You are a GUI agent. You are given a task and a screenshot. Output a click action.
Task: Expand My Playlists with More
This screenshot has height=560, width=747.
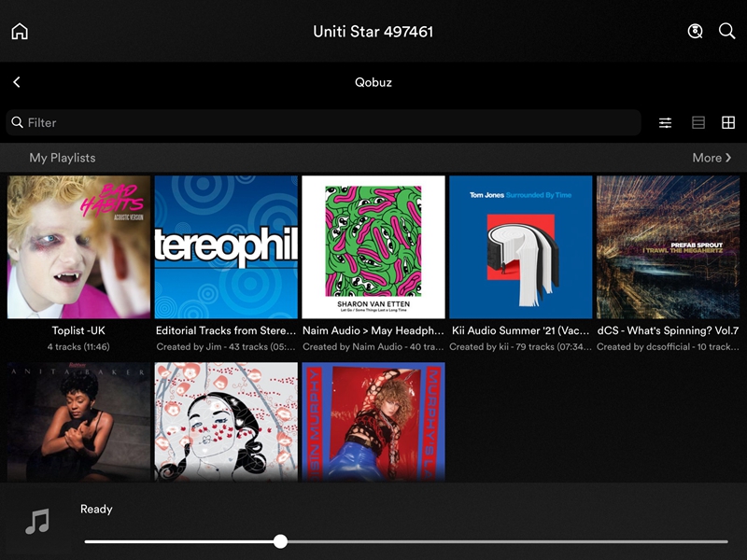[x=712, y=158]
